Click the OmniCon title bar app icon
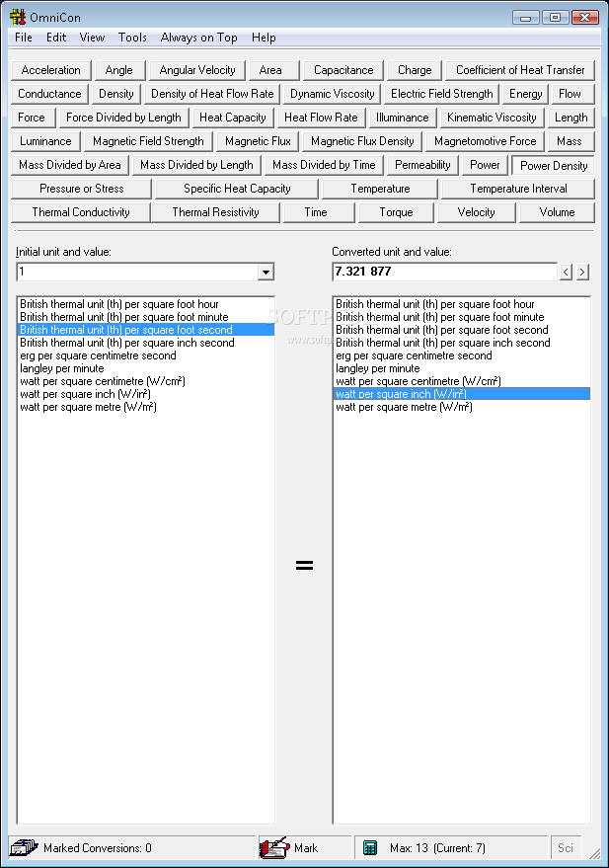 coord(17,17)
